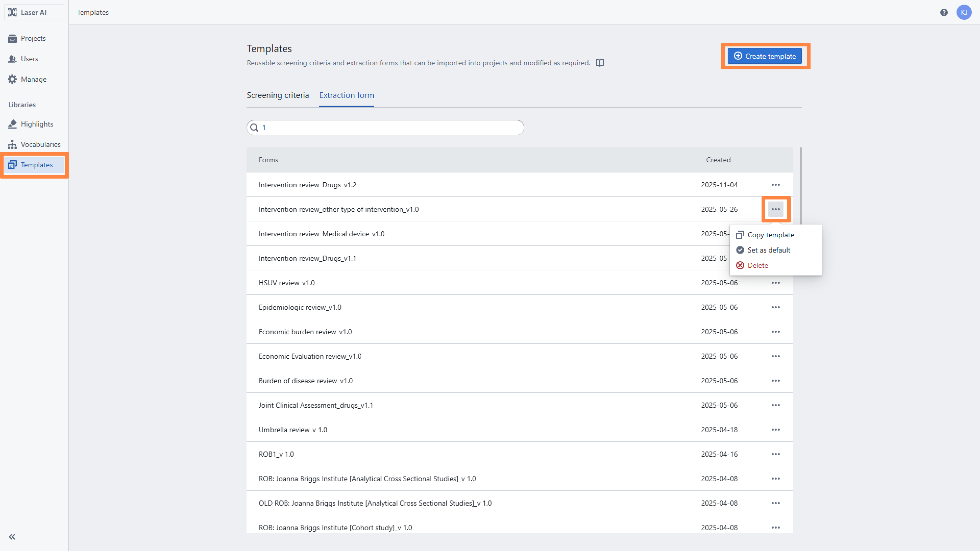Open options menu for Intervention review_Drugs_v1.2
Viewport: 980px width, 551px height.
(x=775, y=185)
